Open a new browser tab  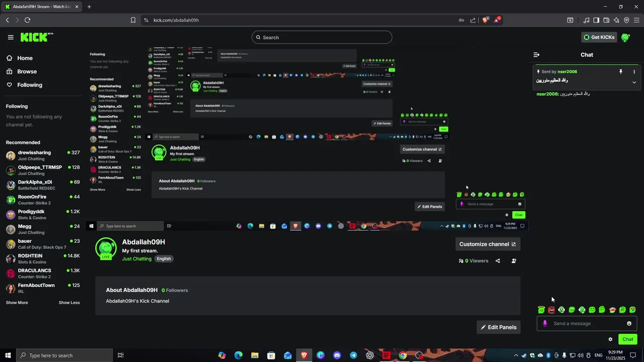pos(89,7)
